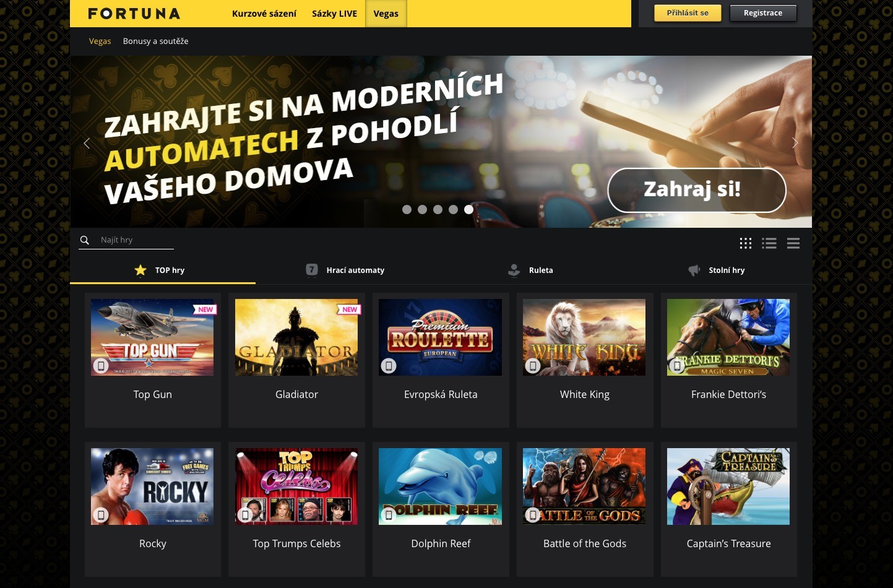This screenshot has width=893, height=588.
Task: Click the mobile icon on Rocky thumbnail
Action: click(101, 515)
